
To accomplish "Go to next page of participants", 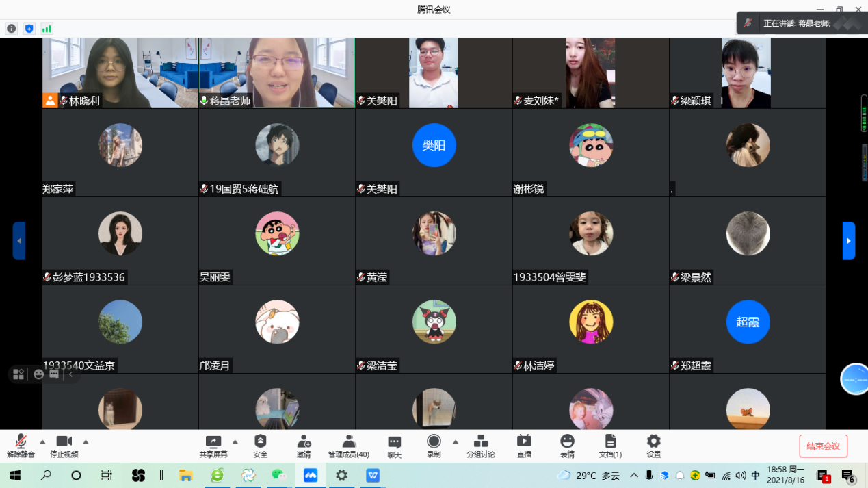I will coord(848,241).
